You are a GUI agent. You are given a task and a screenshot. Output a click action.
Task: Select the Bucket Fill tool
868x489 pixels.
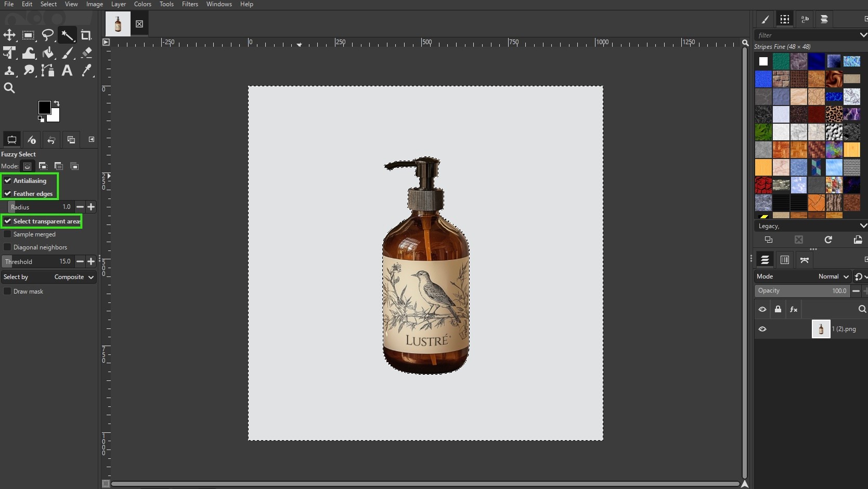[x=48, y=53]
